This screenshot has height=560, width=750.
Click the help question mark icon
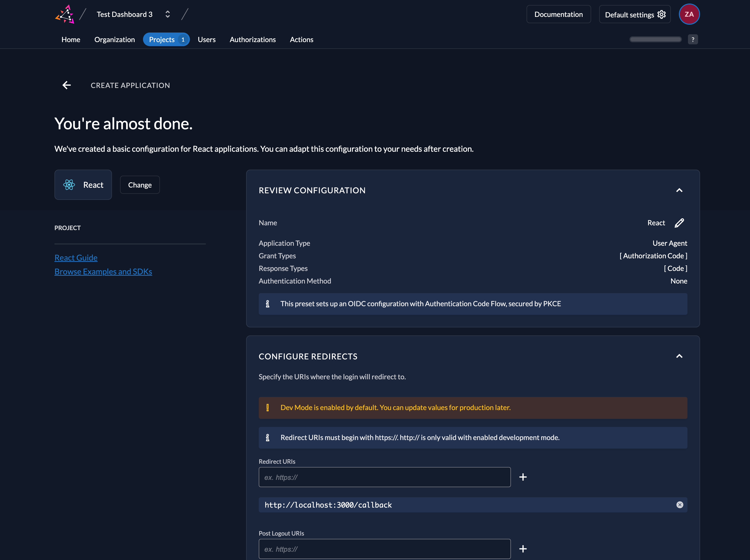[693, 39]
